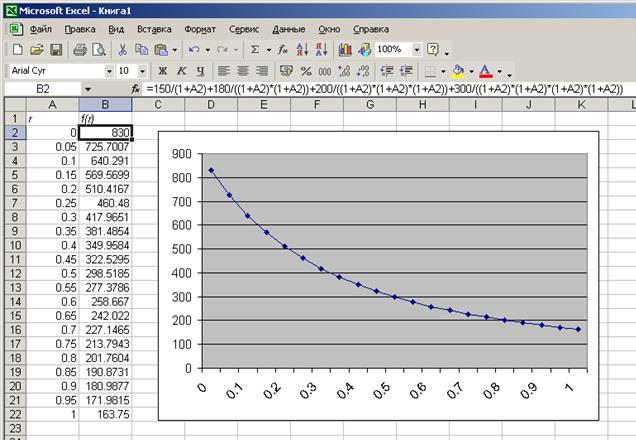Launch the Chart Wizard icon
This screenshot has width=636, height=440.
(x=345, y=49)
